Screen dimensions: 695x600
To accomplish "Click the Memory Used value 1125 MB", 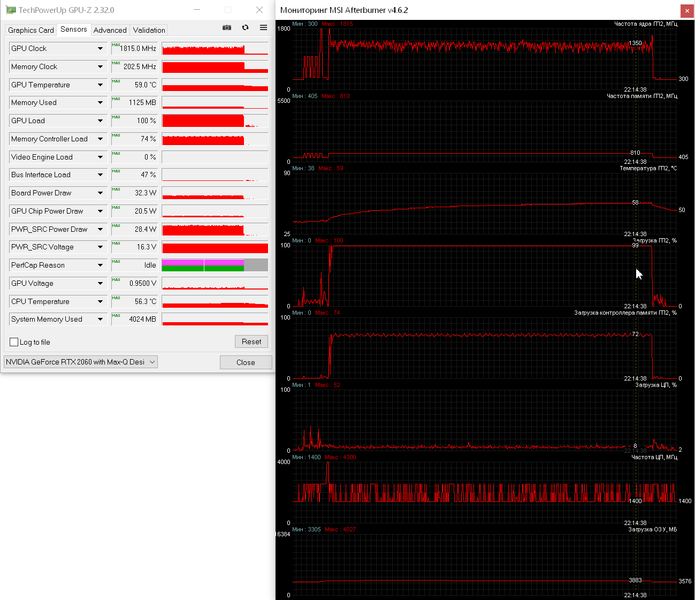I will 135,102.
